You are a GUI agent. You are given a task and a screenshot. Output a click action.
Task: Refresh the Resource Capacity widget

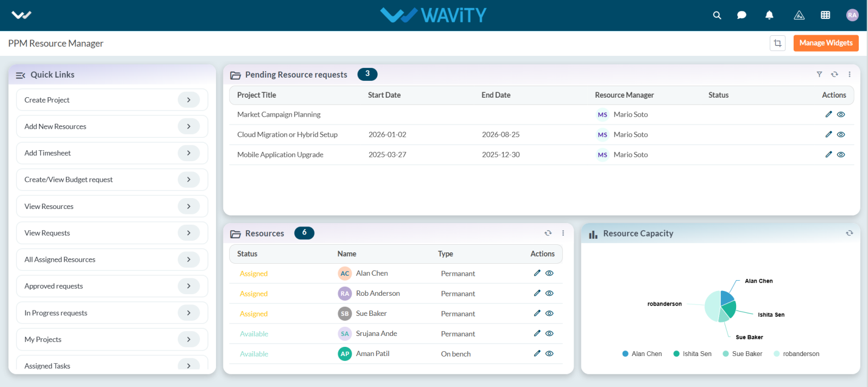pyautogui.click(x=849, y=233)
